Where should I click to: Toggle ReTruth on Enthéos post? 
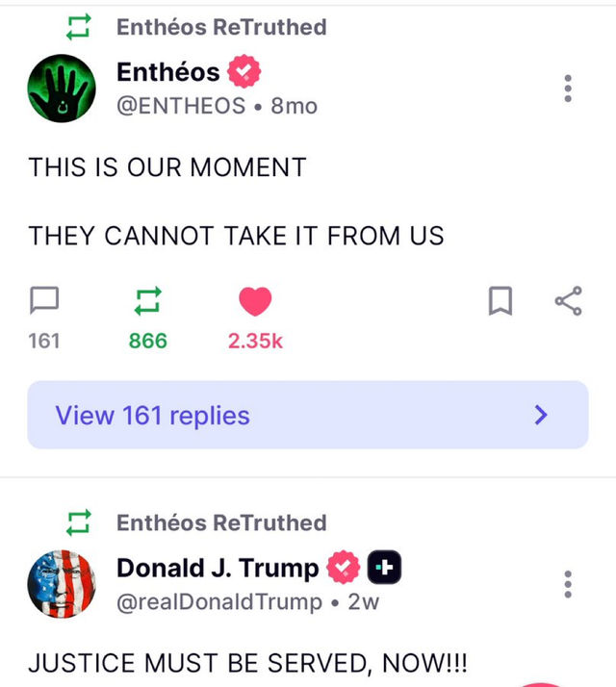148,301
